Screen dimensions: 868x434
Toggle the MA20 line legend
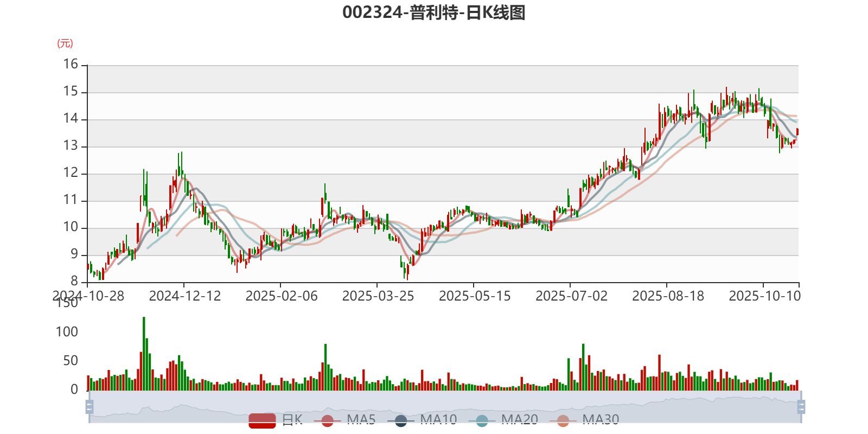pyautogui.click(x=503, y=420)
